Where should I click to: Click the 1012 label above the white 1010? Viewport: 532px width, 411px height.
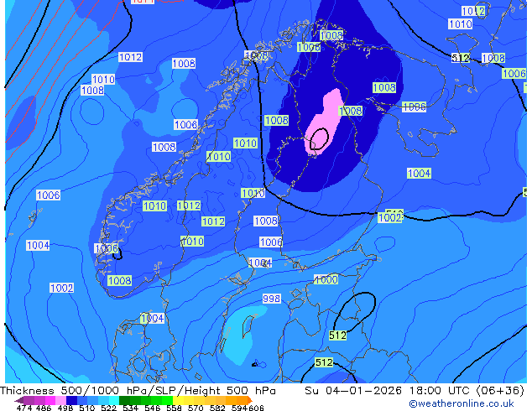(x=473, y=11)
